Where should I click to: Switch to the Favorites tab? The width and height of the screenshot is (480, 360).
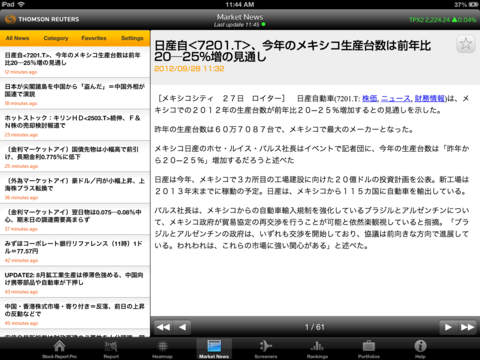(94, 38)
